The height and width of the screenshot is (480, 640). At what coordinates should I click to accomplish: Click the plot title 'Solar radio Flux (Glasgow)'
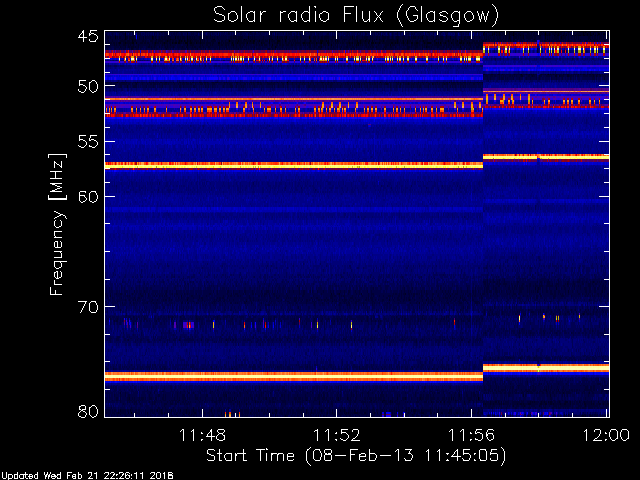[356, 16]
